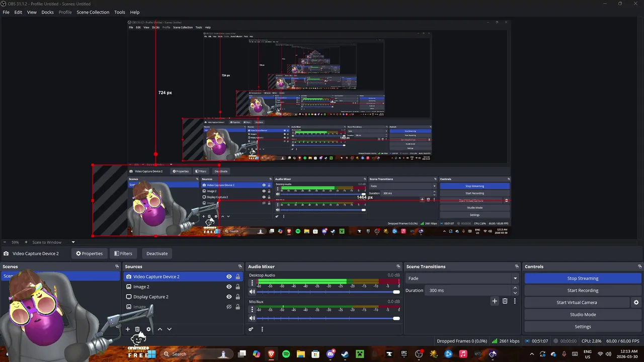Open the Docks menu
This screenshot has height=362, width=644.
[x=47, y=12]
